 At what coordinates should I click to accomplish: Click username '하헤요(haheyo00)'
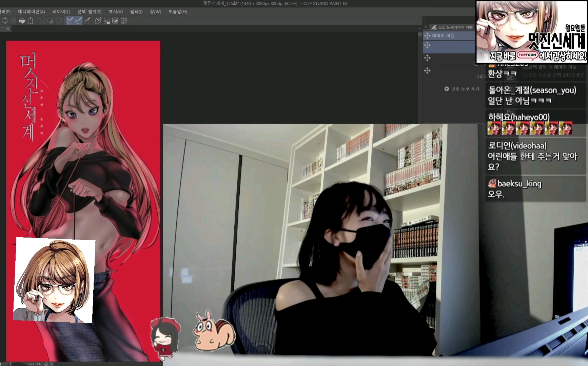[x=519, y=117]
